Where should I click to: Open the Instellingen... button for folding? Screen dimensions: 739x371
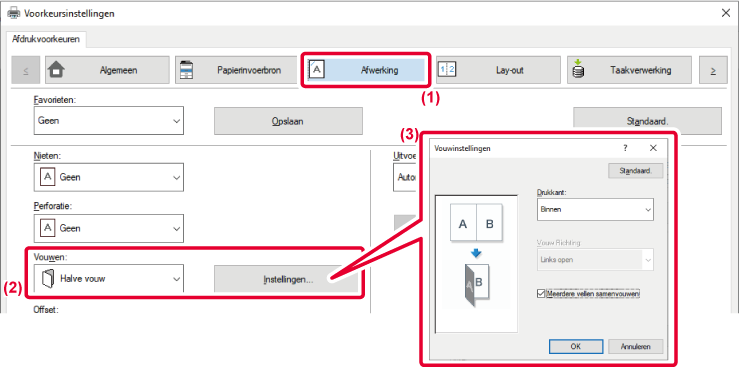point(288,279)
